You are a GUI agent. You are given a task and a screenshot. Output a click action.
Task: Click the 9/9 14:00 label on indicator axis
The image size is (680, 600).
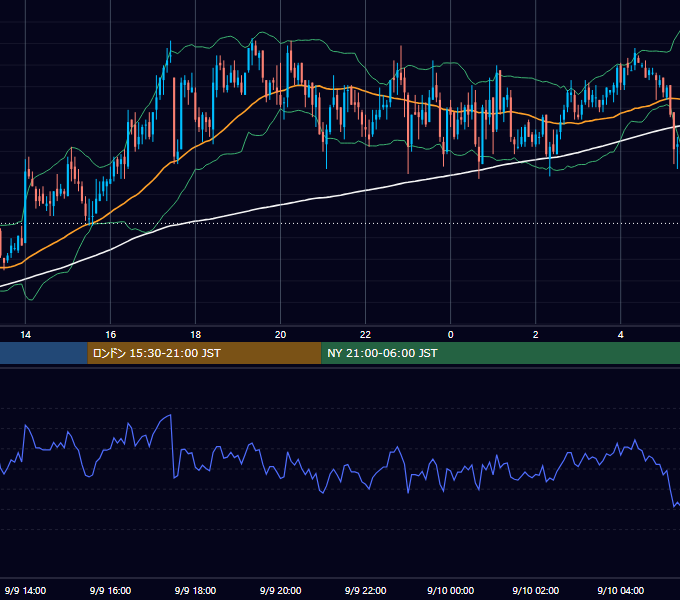(x=26, y=590)
